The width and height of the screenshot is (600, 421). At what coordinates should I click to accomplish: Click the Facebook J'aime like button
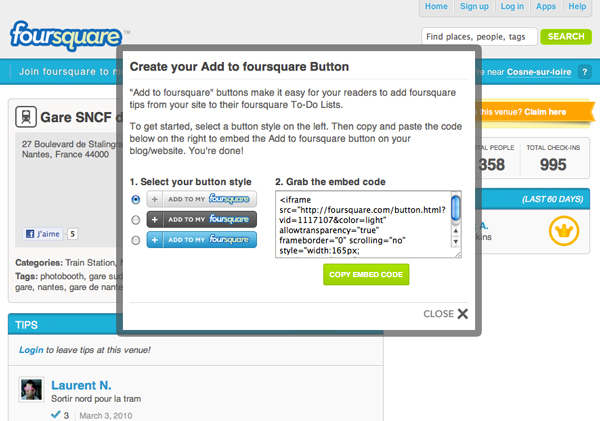point(43,234)
